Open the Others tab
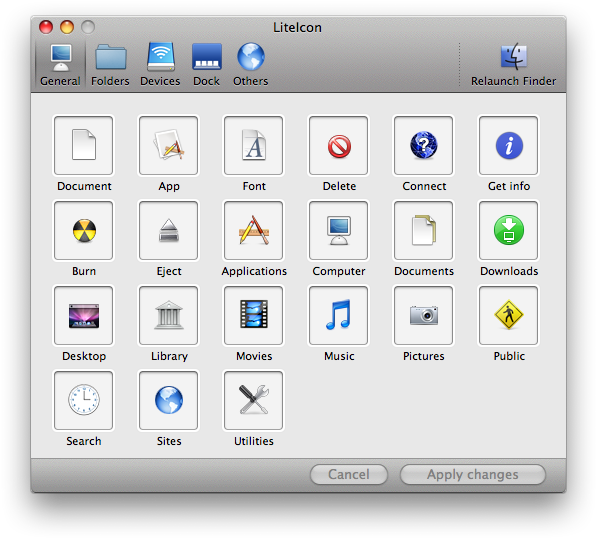The image size is (596, 538). pos(250,65)
